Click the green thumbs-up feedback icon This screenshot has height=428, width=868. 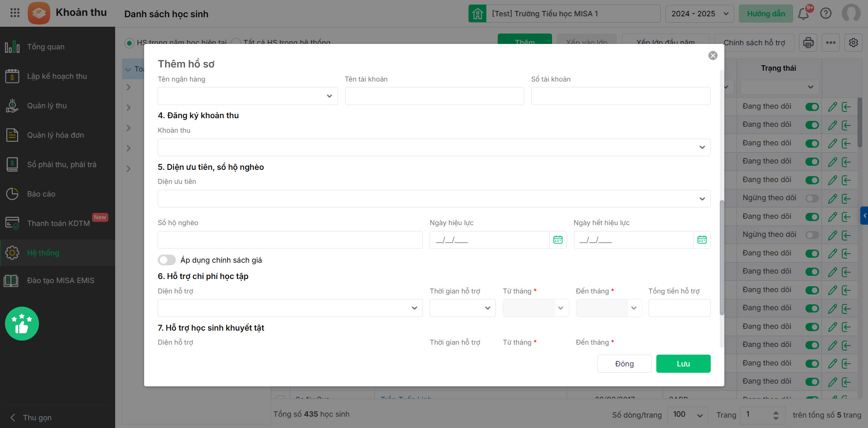[x=22, y=323]
